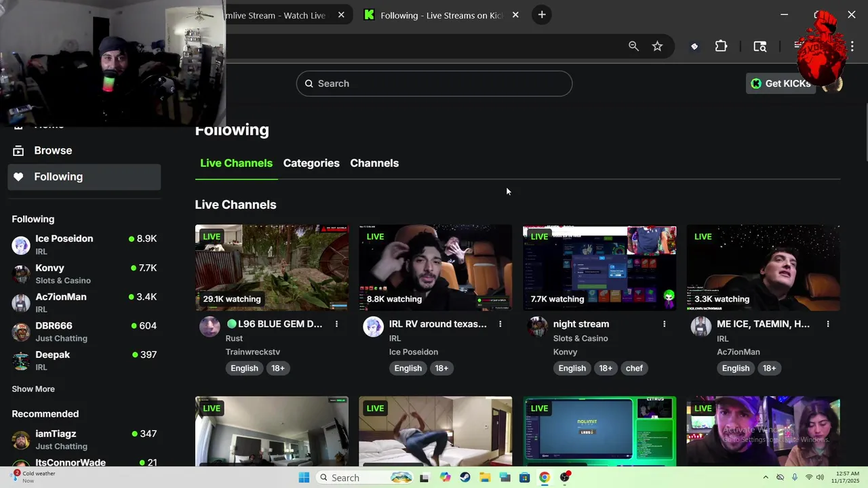Open Copilot from the taskbar
Screen dimensions: 868x488
[445, 478]
